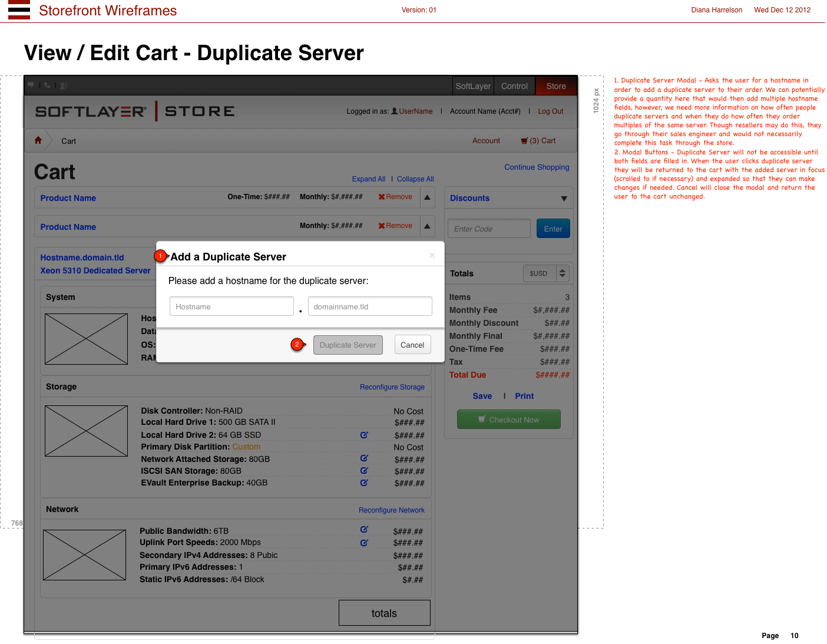Collapse second Product Name row with arrow
827x644 pixels.
428,226
